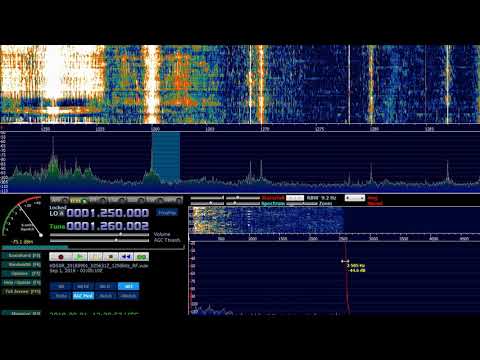Open Help / Update [F1]
Screen dimensions: 480x360
[x=21, y=283]
